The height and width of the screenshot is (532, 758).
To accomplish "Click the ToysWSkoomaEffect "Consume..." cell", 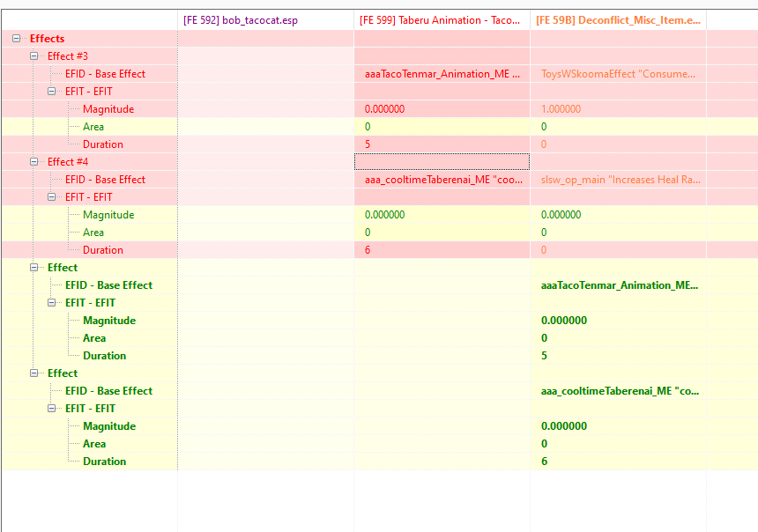I will click(x=618, y=74).
